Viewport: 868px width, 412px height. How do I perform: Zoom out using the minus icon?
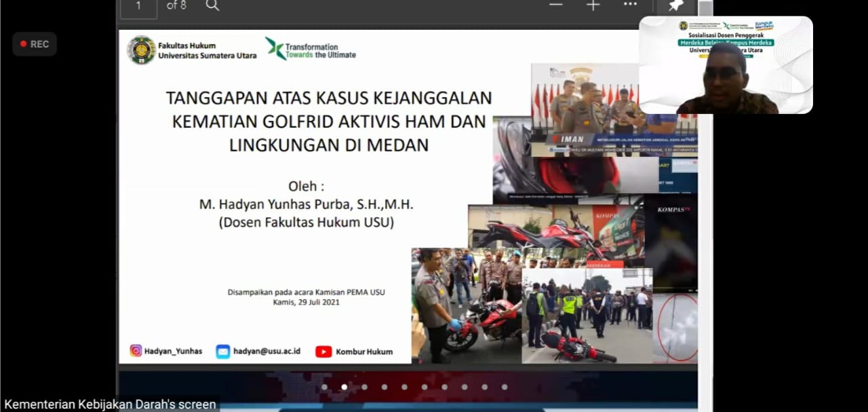[556, 5]
